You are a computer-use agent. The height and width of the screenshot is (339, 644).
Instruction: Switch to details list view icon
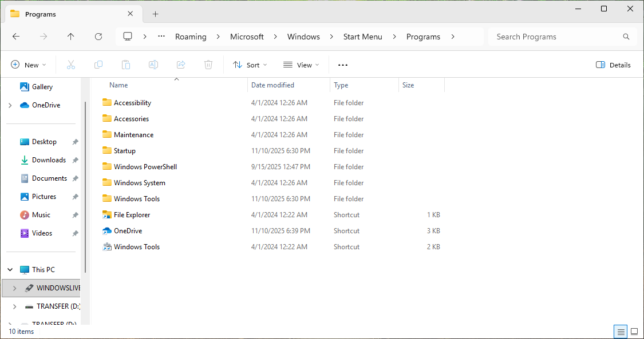pyautogui.click(x=620, y=332)
